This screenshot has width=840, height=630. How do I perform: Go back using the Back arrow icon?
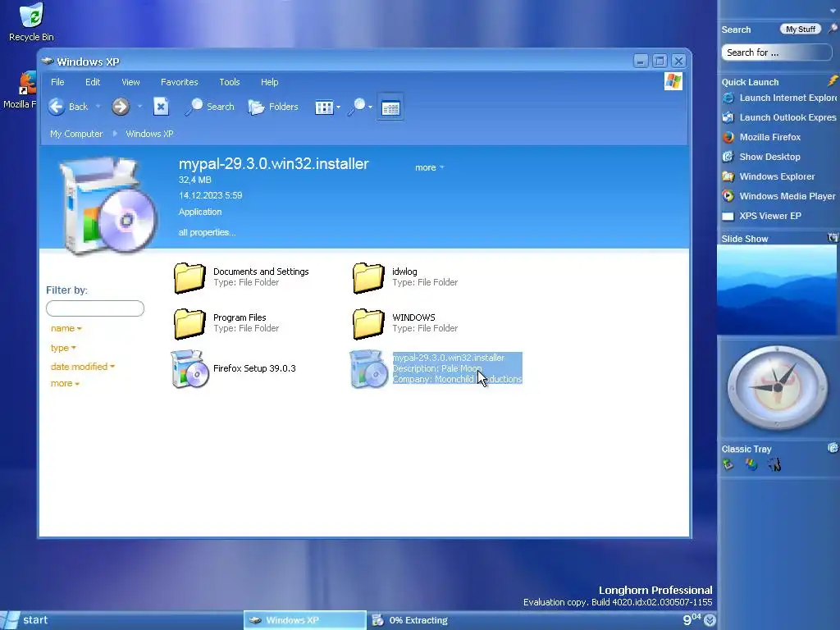pyautogui.click(x=57, y=107)
